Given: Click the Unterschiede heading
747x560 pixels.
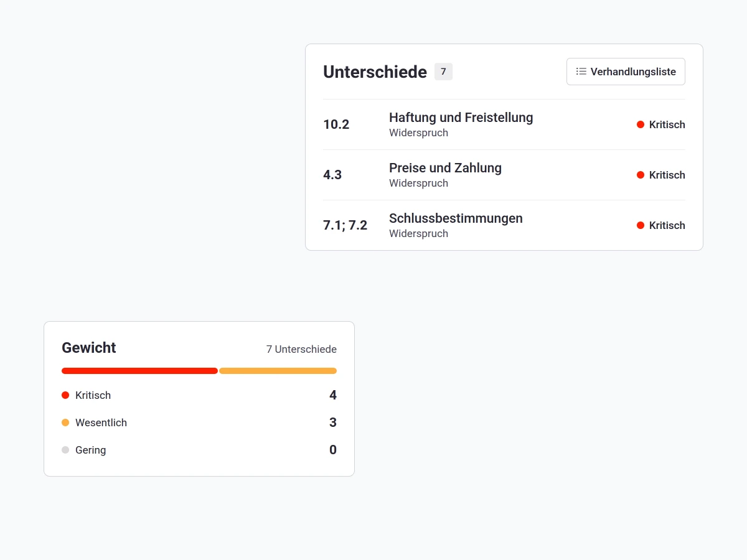Looking at the screenshot, I should click(375, 72).
